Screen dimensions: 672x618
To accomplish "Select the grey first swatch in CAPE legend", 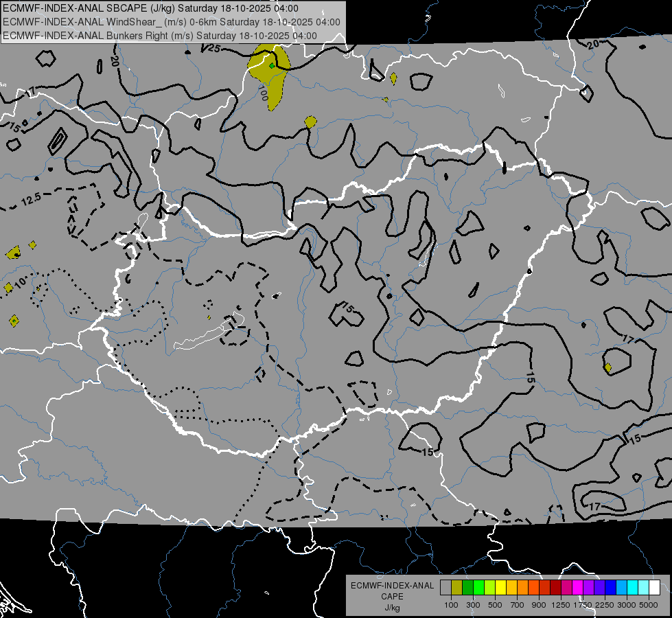I will (x=445, y=587).
